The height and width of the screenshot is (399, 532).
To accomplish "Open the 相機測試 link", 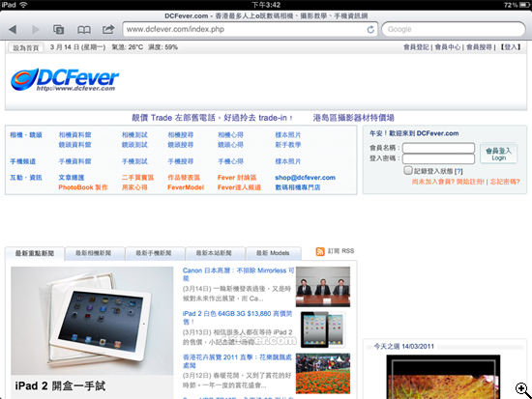I will tap(134, 135).
